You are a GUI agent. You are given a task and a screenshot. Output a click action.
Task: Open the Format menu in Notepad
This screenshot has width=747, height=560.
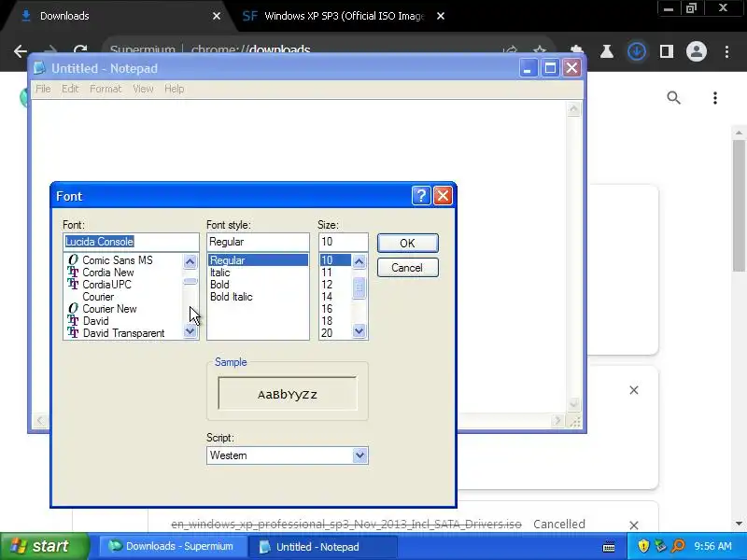coord(106,89)
